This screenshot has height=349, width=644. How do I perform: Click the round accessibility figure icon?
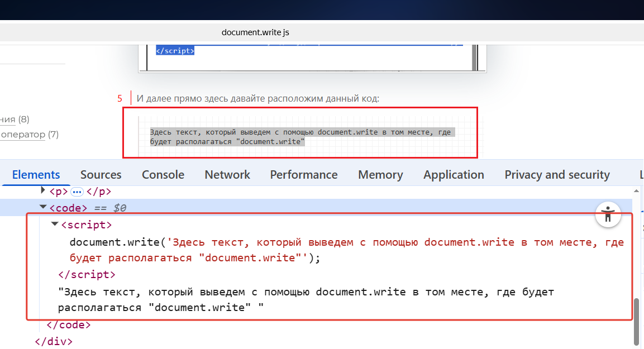pos(608,214)
